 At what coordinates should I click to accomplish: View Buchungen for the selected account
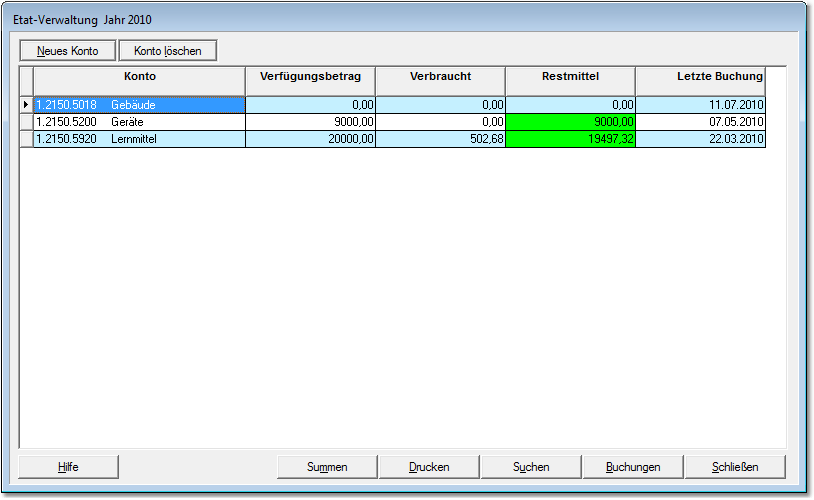(x=633, y=466)
